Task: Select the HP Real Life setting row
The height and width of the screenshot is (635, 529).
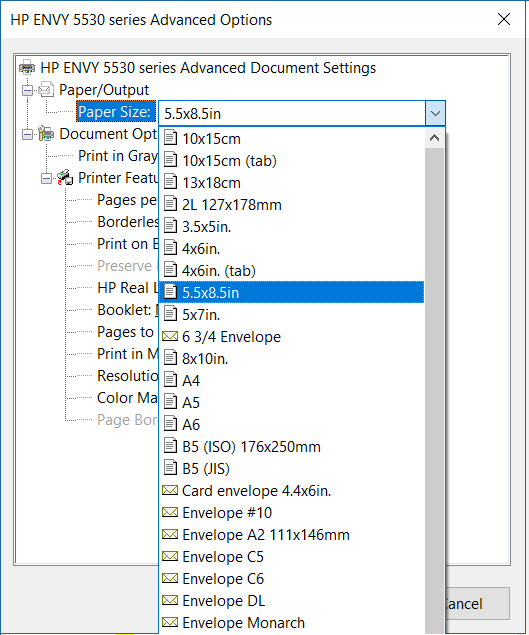Action: point(128,288)
